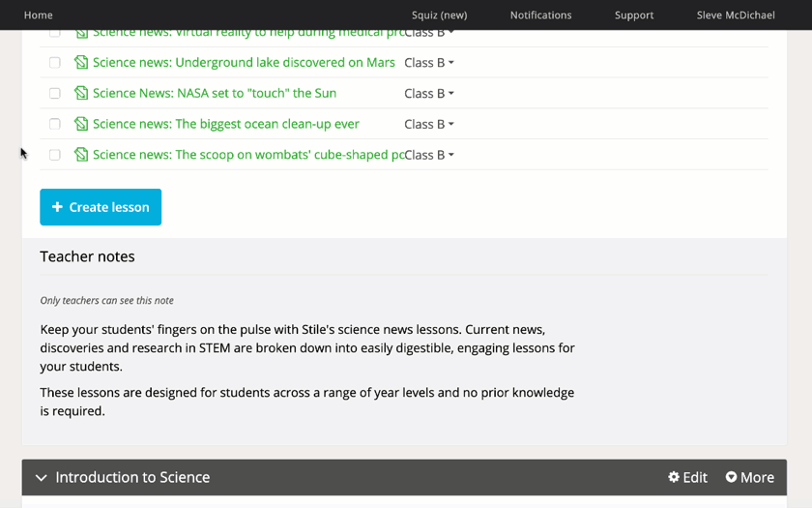Open The scoop on wombats' cube-shaped lesson
Viewport: 812px width, 508px height.
(248, 155)
